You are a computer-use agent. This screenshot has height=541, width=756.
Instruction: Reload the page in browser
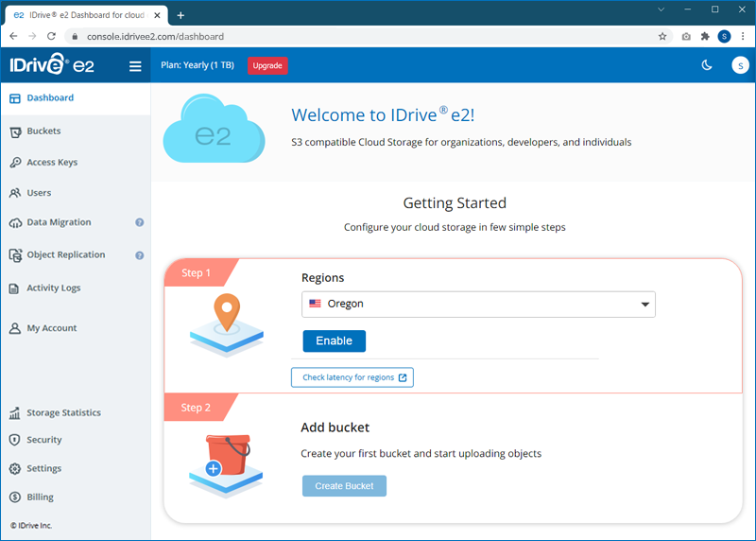tap(52, 36)
